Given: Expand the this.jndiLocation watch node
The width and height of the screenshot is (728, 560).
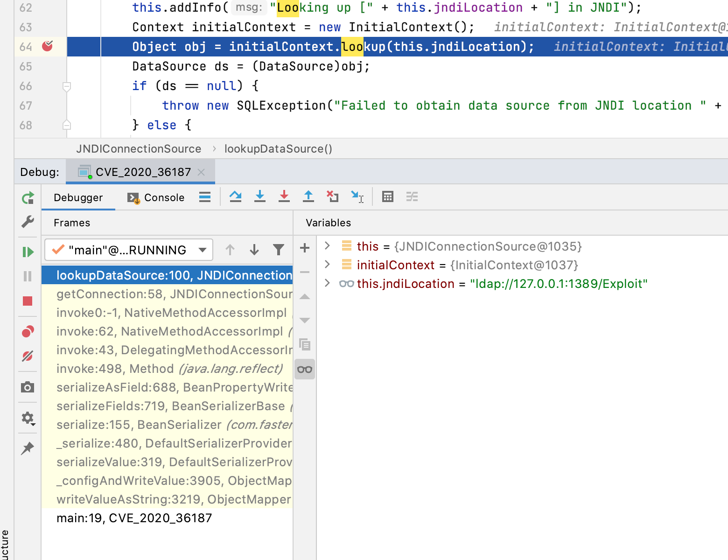Looking at the screenshot, I should tap(328, 283).
